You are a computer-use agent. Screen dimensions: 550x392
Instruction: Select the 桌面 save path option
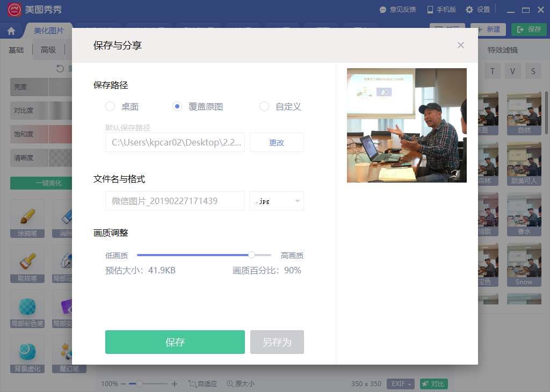click(110, 107)
